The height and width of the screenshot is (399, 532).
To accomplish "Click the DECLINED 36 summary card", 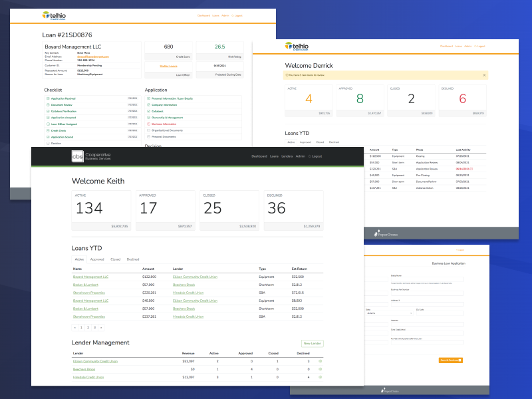I will click(x=293, y=210).
